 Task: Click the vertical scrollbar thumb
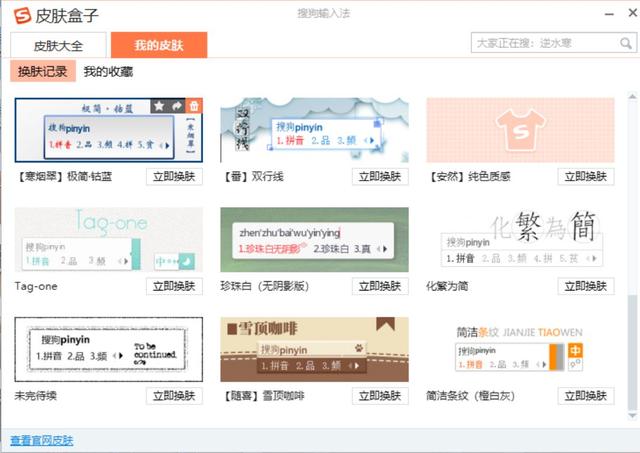pyautogui.click(x=632, y=352)
